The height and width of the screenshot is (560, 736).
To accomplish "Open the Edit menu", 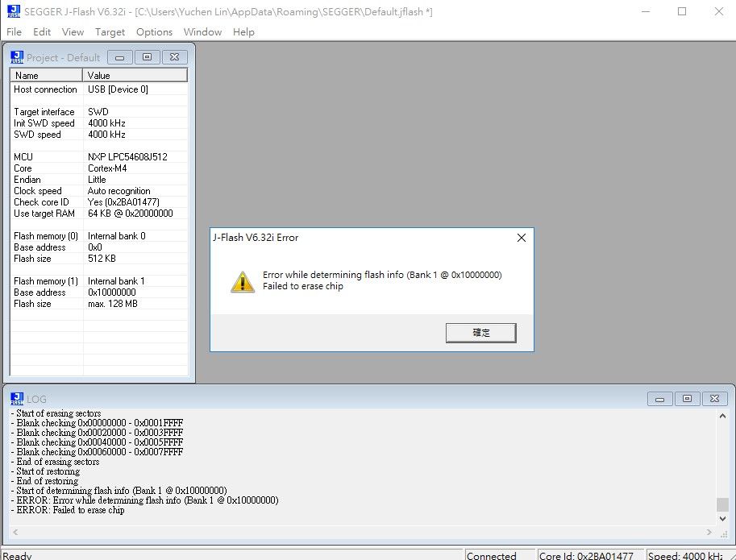I will (x=42, y=32).
